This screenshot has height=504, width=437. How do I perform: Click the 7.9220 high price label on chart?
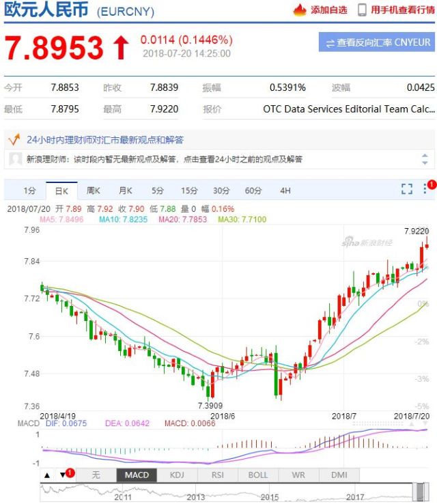point(417,231)
